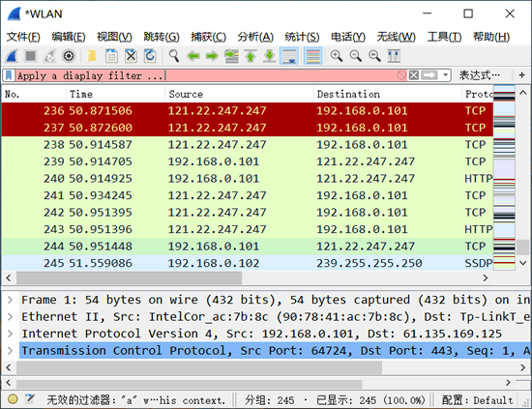The image size is (532, 409).
Task: Select packet 236 in the list
Action: tap(248, 111)
